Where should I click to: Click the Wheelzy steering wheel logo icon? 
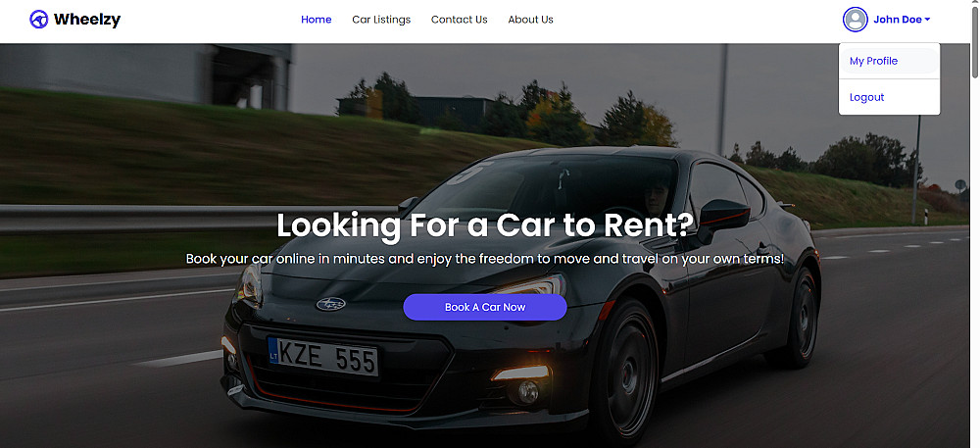click(x=39, y=20)
